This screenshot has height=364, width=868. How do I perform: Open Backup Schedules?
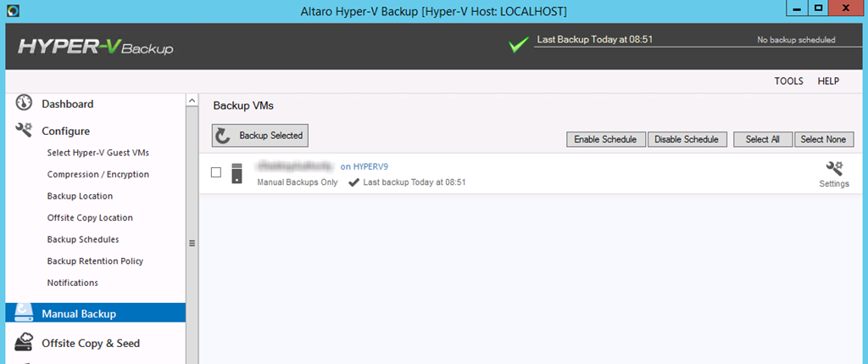(83, 239)
